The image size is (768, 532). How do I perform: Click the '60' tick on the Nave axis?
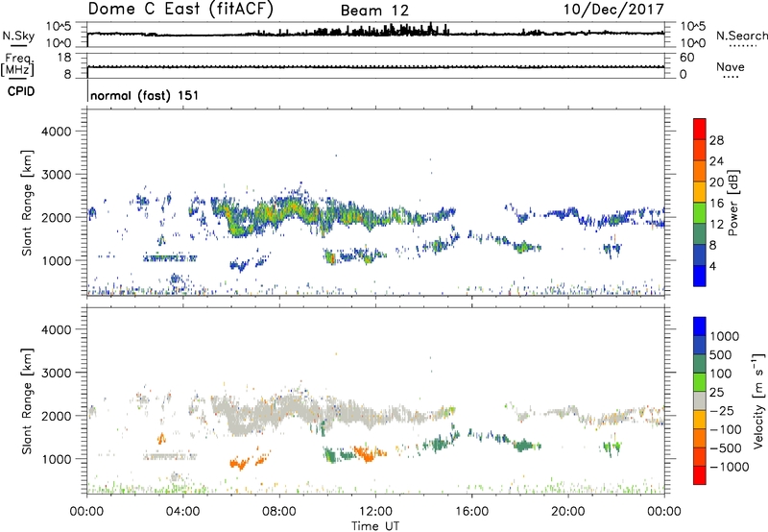click(687, 58)
